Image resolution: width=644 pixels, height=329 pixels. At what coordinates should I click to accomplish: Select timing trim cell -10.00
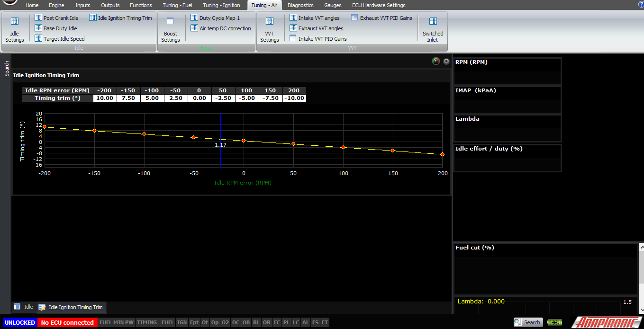[294, 98]
